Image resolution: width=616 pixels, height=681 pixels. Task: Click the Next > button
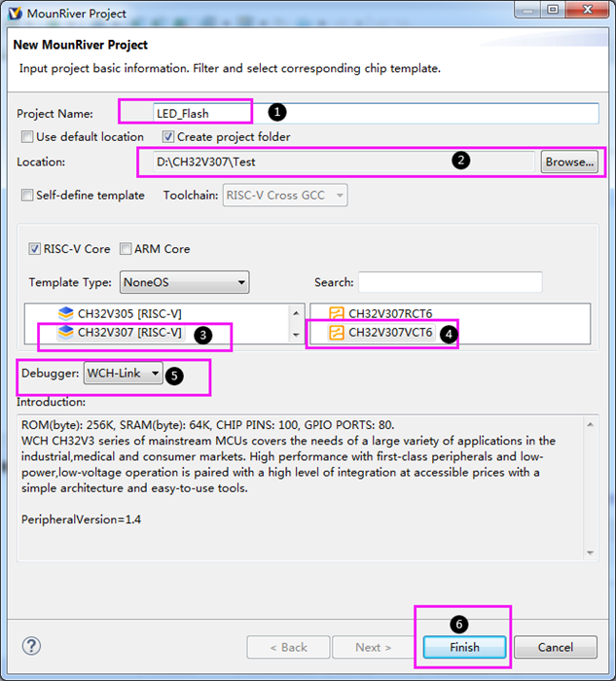(x=373, y=648)
